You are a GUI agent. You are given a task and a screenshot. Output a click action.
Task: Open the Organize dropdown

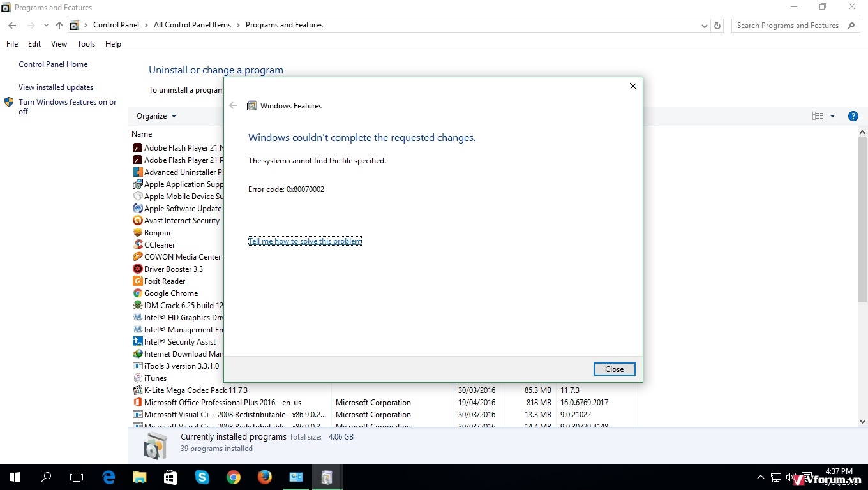click(x=156, y=116)
